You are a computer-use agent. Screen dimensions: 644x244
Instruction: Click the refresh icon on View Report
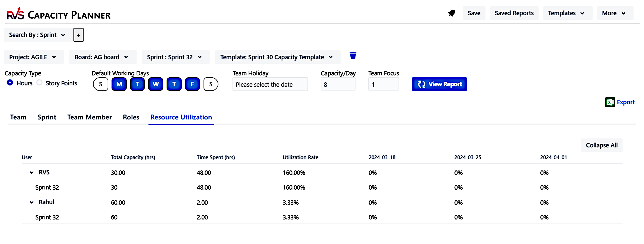(x=421, y=84)
